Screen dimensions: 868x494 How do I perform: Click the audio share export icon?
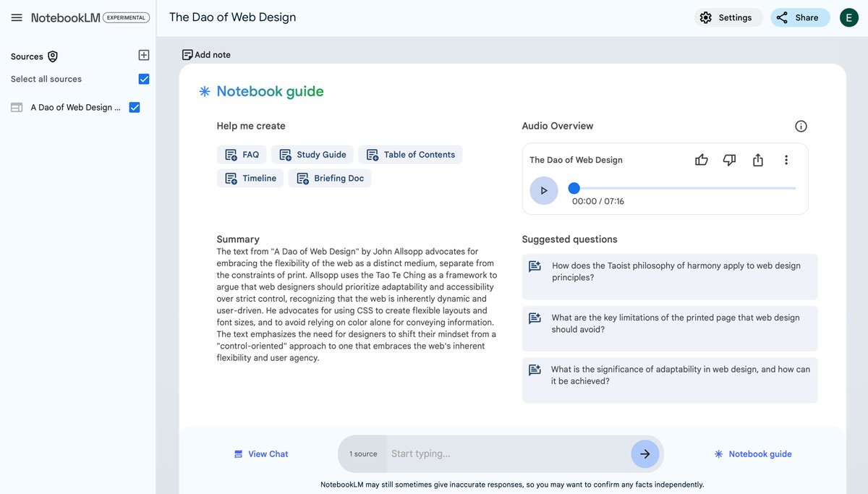click(757, 160)
